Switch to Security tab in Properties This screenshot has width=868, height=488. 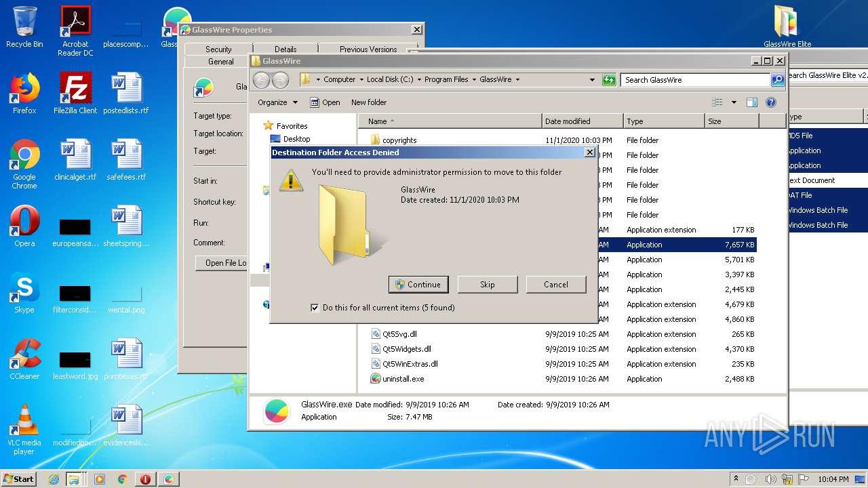(x=218, y=49)
